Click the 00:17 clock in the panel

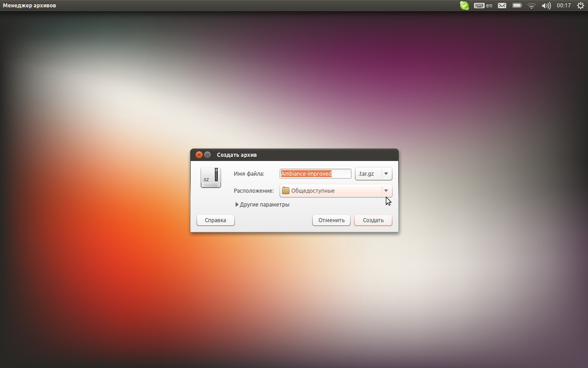click(564, 6)
